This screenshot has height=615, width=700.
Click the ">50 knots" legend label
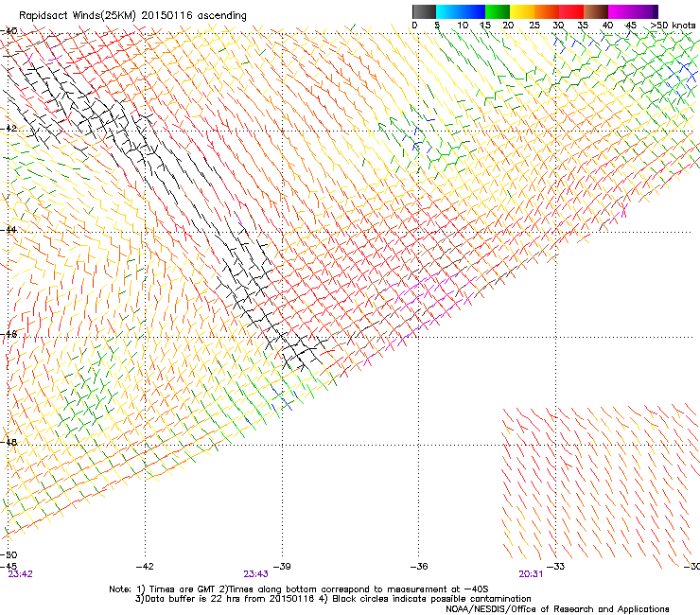(673, 26)
